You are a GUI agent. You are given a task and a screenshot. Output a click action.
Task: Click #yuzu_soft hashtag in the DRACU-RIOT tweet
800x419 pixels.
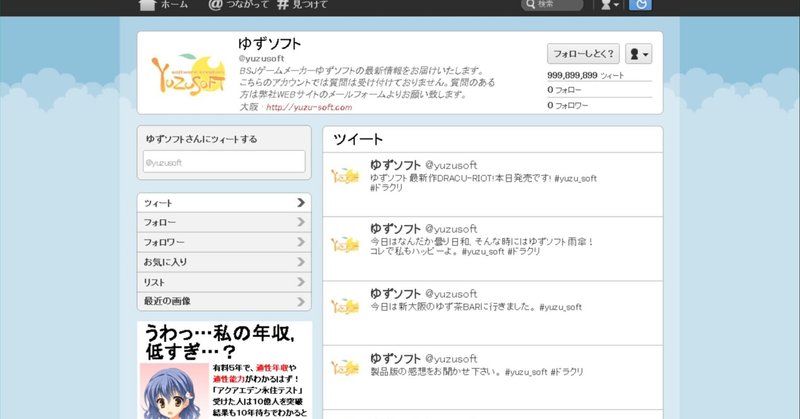coord(575,179)
